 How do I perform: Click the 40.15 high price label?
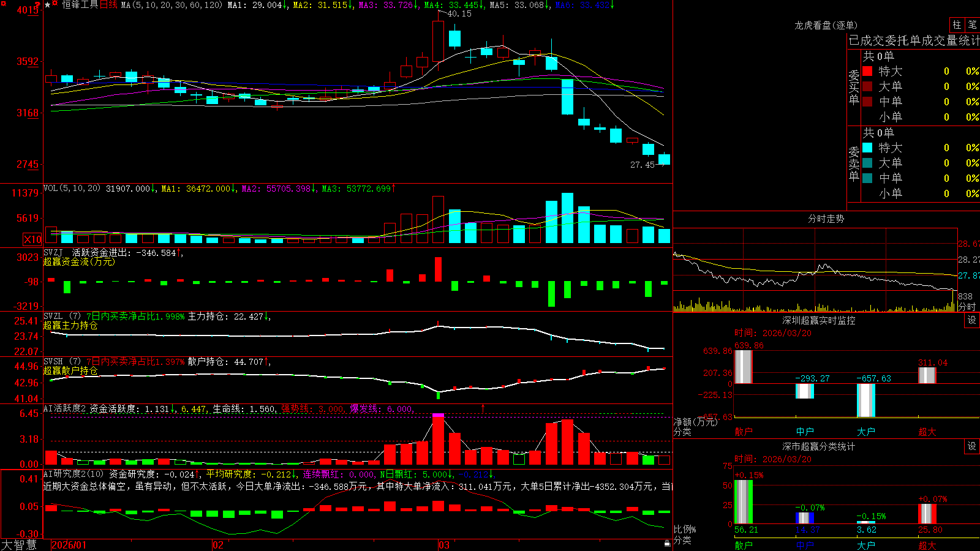click(x=459, y=13)
